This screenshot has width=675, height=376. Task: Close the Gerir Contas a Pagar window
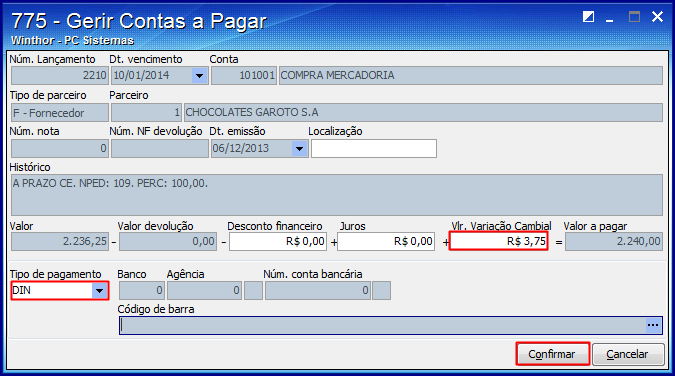(x=657, y=17)
